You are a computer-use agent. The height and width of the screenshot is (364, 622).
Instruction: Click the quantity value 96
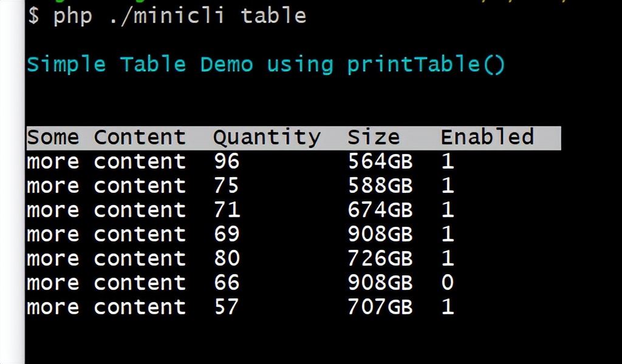click(x=227, y=161)
